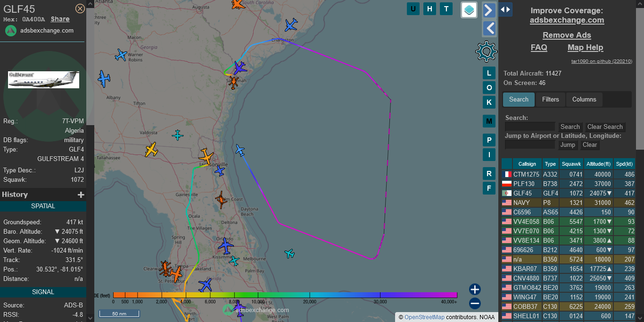644x322 pixels.
Task: Expand the sidebar with the right chevron
Action: click(x=489, y=10)
